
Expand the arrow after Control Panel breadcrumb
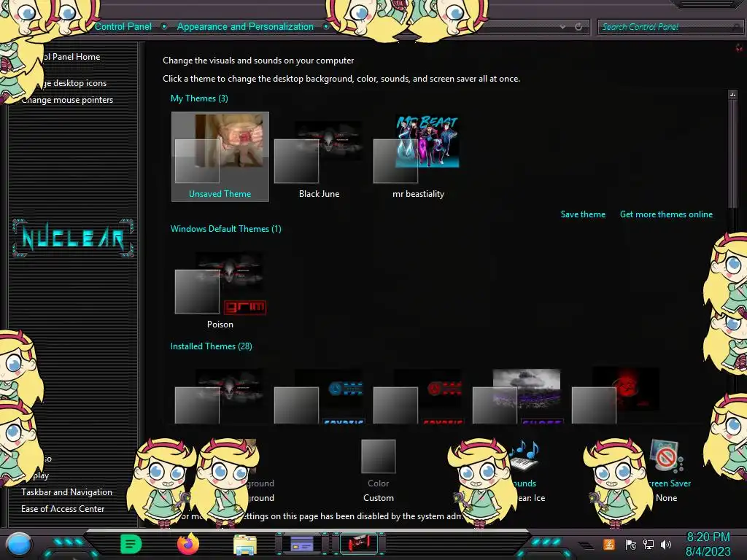pos(164,27)
